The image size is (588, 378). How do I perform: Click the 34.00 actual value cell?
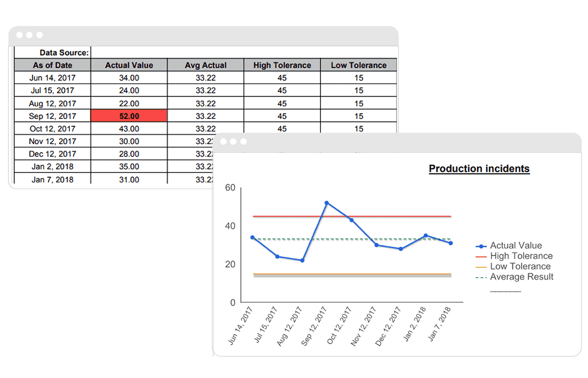click(129, 78)
